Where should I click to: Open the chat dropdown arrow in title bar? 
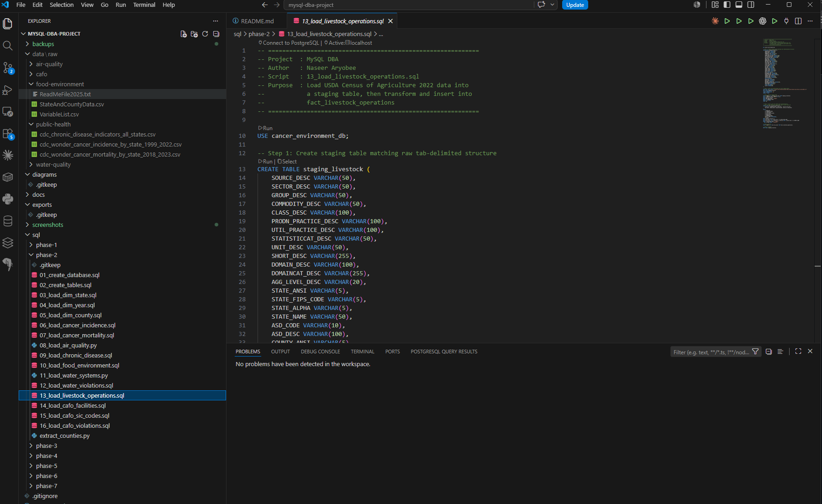[x=553, y=5]
